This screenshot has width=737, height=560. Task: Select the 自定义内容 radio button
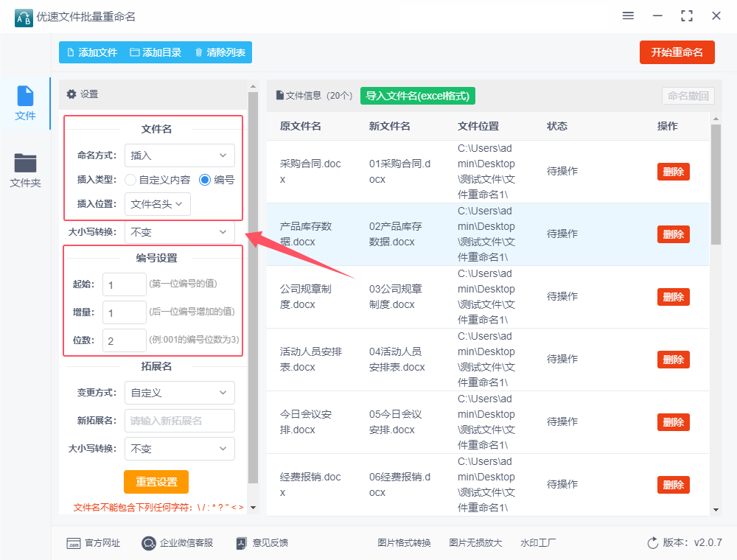point(130,180)
